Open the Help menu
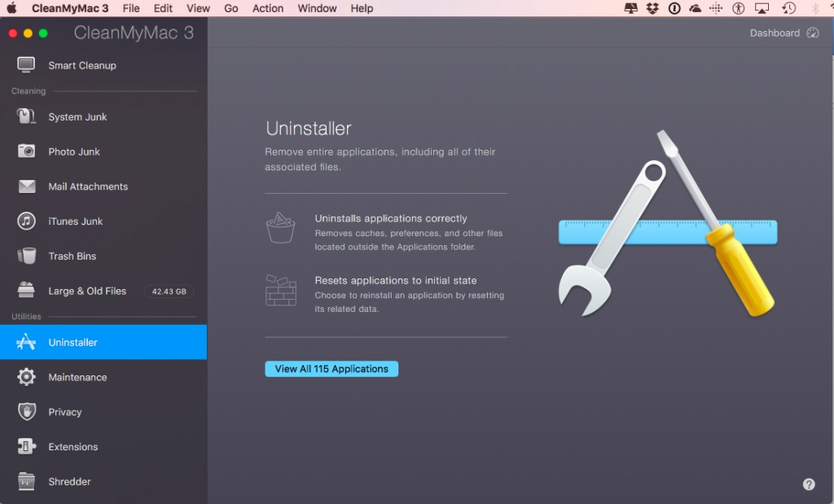The height and width of the screenshot is (504, 834). click(x=362, y=8)
